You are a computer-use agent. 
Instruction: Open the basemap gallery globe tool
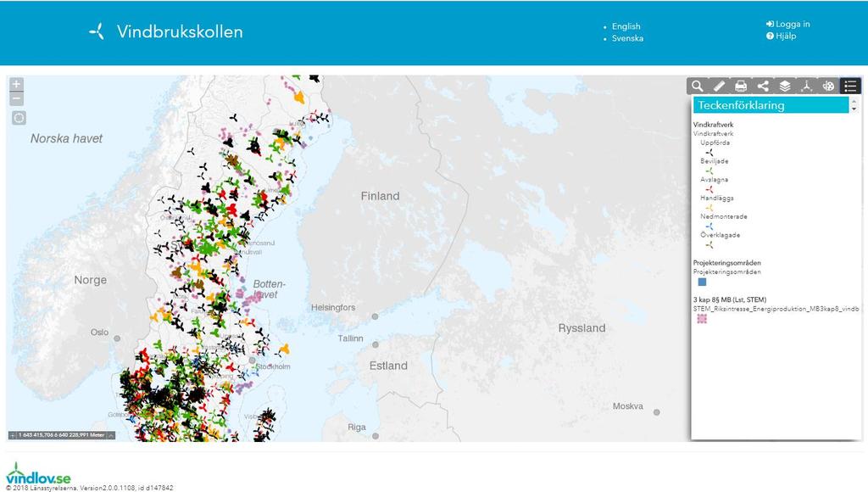click(829, 86)
